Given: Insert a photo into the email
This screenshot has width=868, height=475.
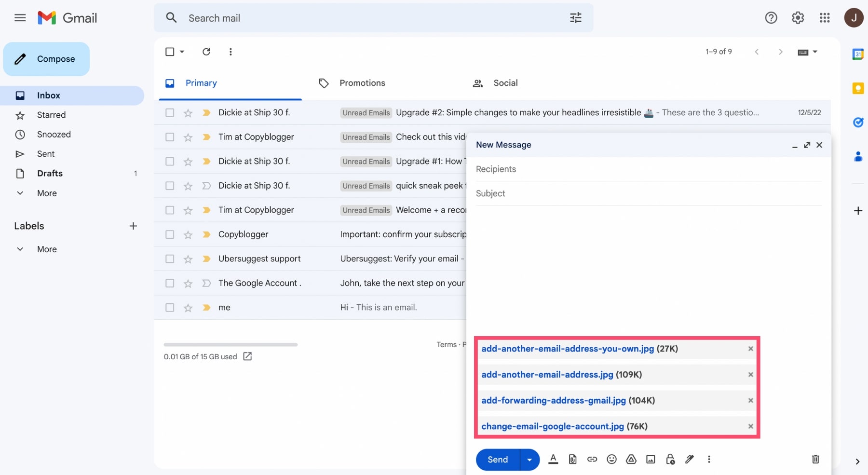Looking at the screenshot, I should click(x=650, y=460).
